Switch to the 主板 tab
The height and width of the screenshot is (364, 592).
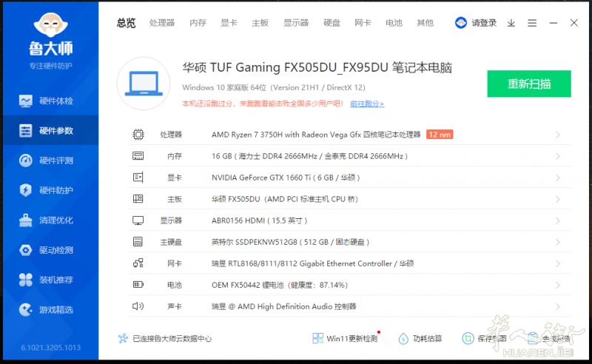pyautogui.click(x=260, y=23)
